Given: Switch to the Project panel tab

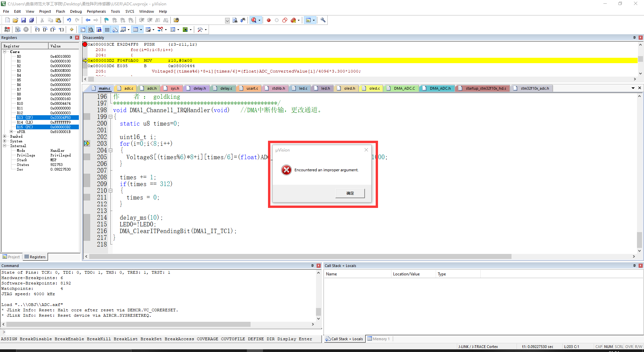Looking at the screenshot, I should pyautogui.click(x=11, y=257).
